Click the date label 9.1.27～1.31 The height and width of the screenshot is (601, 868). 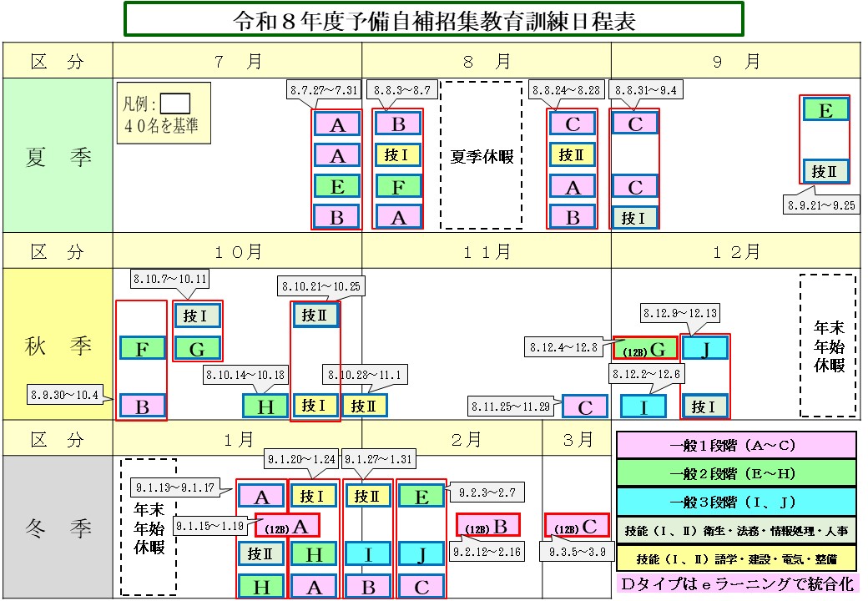[x=379, y=459]
